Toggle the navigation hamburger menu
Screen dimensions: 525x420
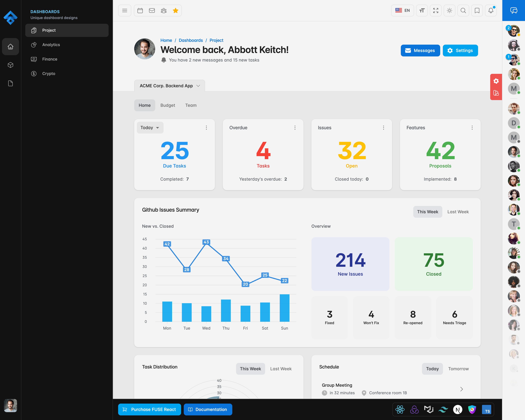(x=124, y=10)
